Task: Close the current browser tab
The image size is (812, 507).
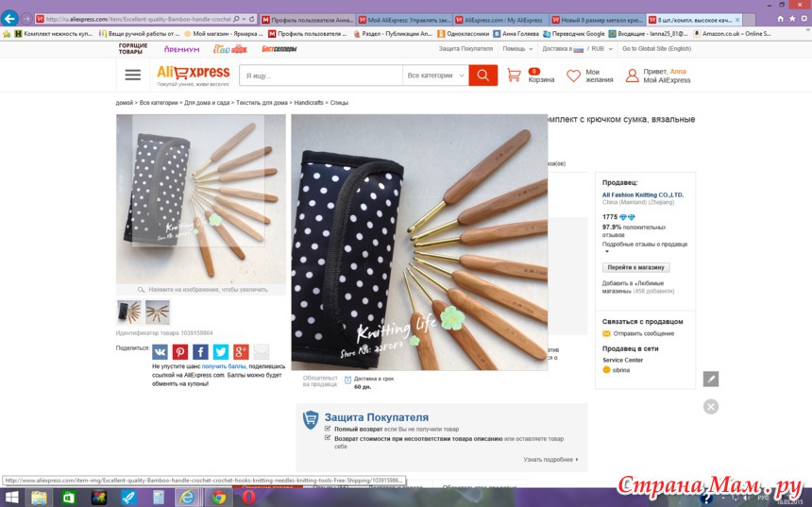Action: [737, 20]
